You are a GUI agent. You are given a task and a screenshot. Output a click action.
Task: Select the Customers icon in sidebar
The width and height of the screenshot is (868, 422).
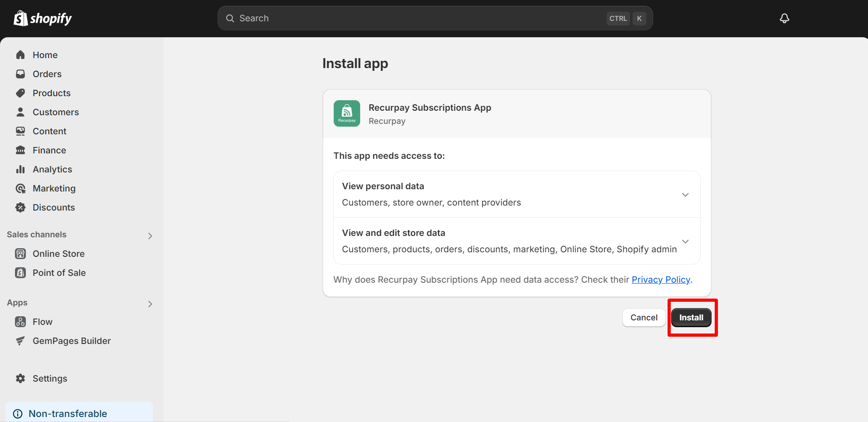coord(20,112)
